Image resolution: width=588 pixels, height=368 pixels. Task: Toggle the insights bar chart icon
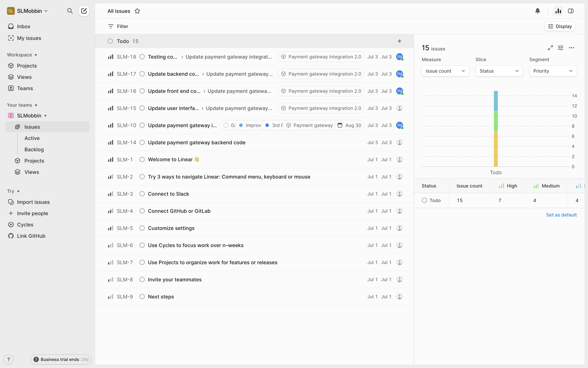pyautogui.click(x=558, y=11)
